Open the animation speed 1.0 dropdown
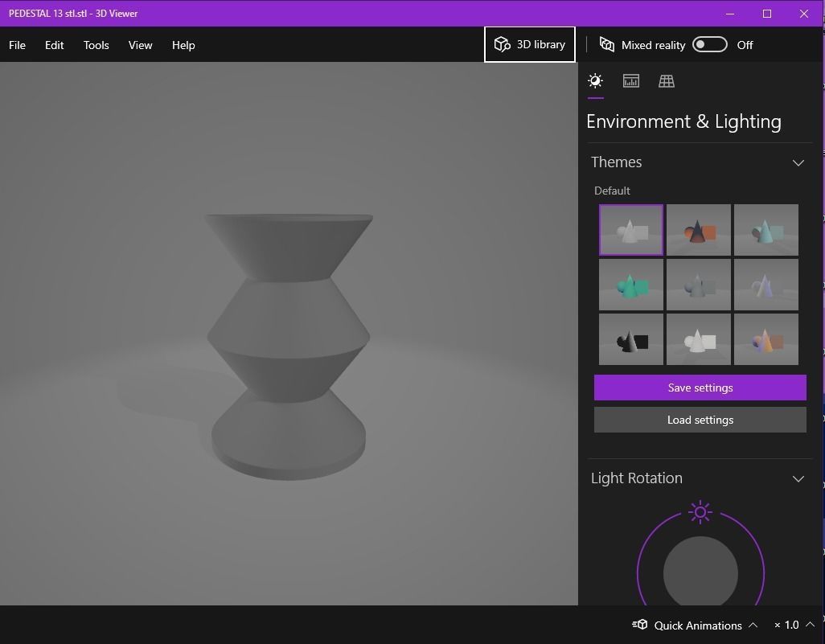Screen dimensions: 825x644 pos(794,625)
